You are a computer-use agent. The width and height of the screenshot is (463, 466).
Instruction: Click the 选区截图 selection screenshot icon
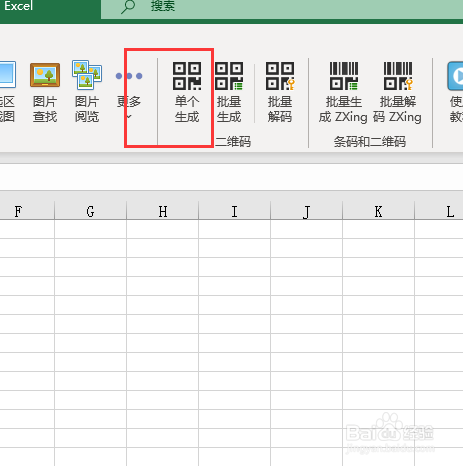[x=7, y=75]
